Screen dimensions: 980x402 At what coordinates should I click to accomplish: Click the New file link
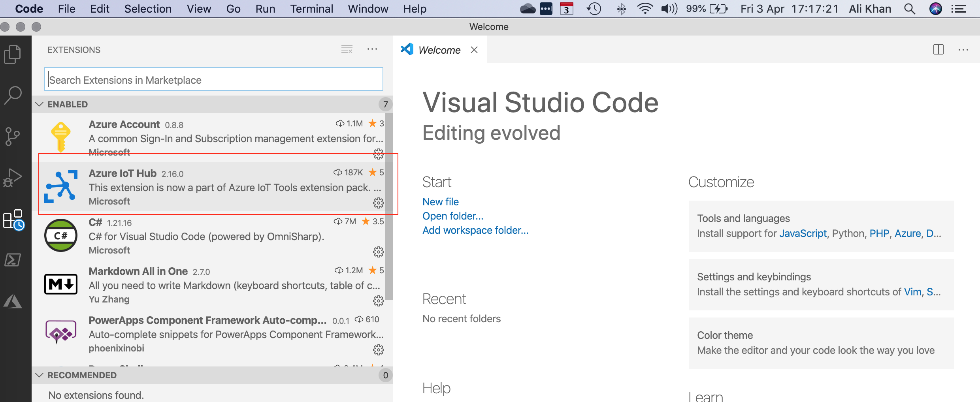441,202
